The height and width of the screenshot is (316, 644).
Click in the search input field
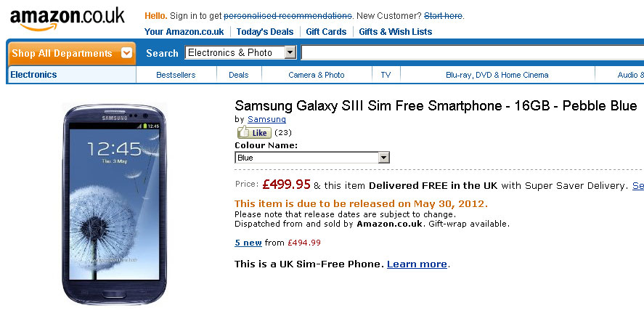tap(472, 52)
